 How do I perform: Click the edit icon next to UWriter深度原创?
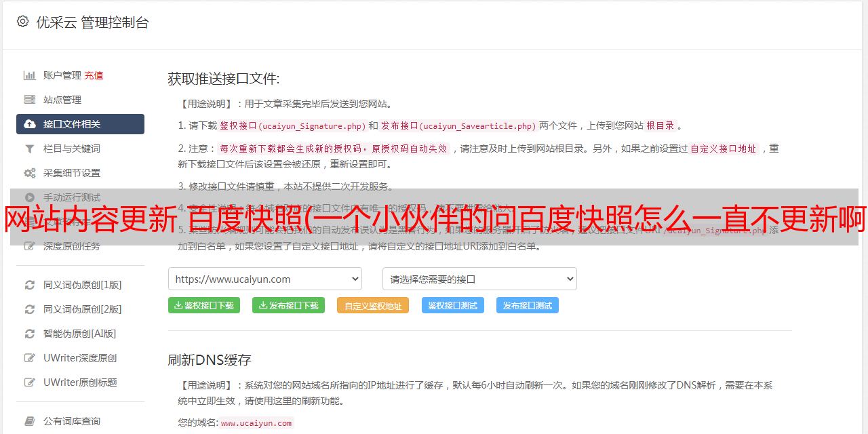pos(30,358)
